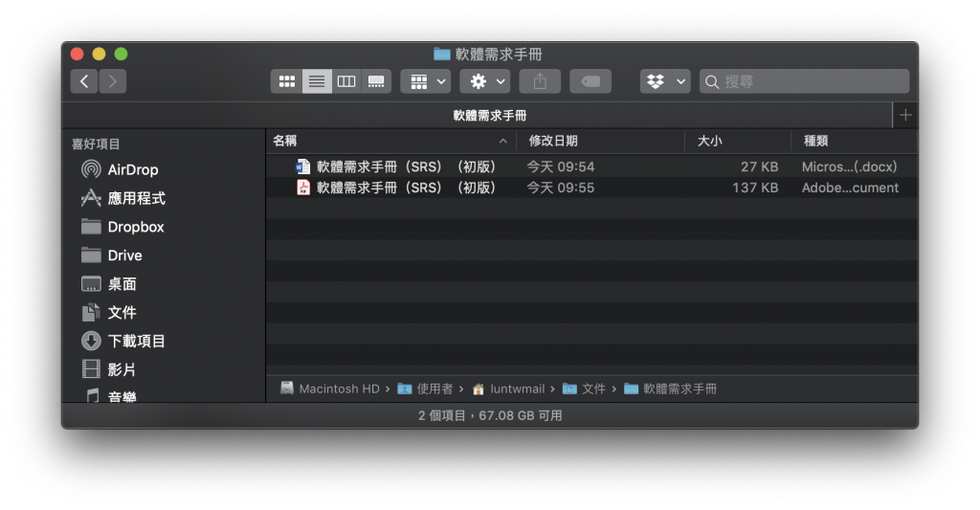Screen dimensions: 980x510
Task: Open 文件 in the sidebar
Action: (x=109, y=313)
